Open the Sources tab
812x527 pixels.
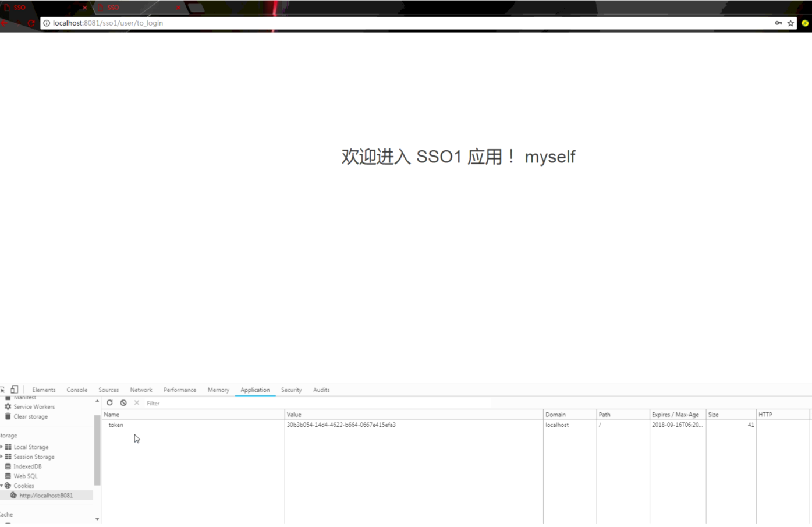coord(108,390)
